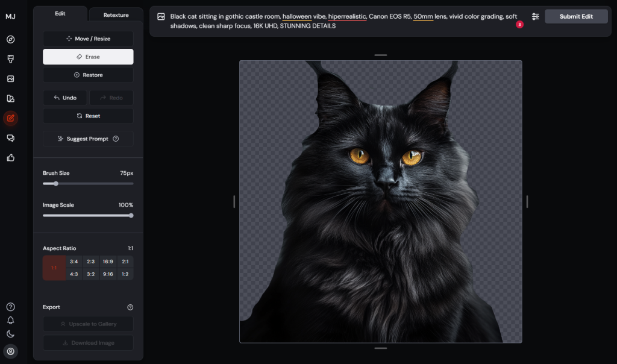The image size is (617, 364).
Task: Select the Move / Resize tool
Action: point(88,39)
